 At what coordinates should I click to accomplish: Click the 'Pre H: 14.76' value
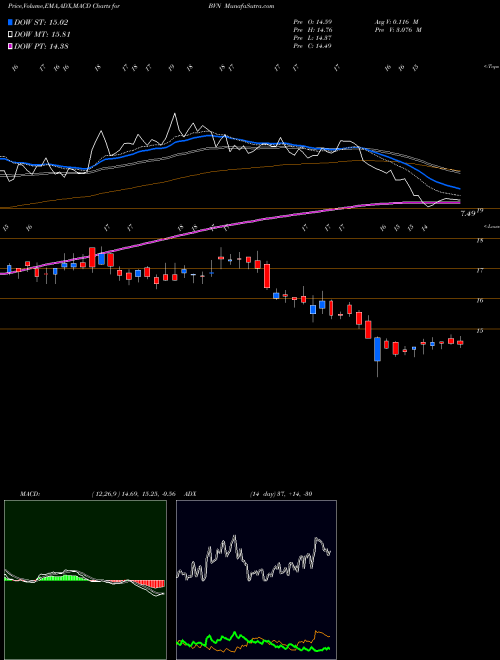(x=314, y=29)
